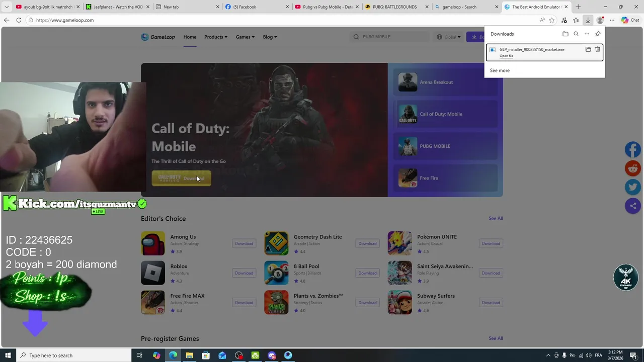Switch to the New tab tab
The height and width of the screenshot is (362, 644).
(x=187, y=7)
